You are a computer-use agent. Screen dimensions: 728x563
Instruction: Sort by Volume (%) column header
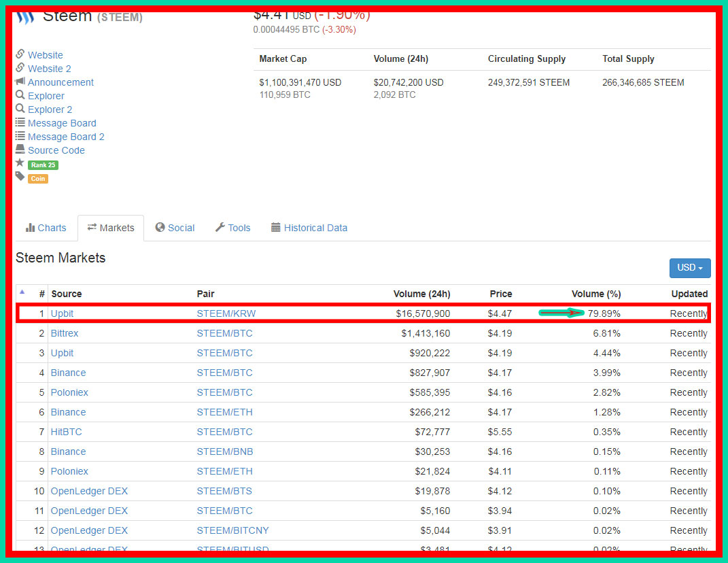pos(595,294)
